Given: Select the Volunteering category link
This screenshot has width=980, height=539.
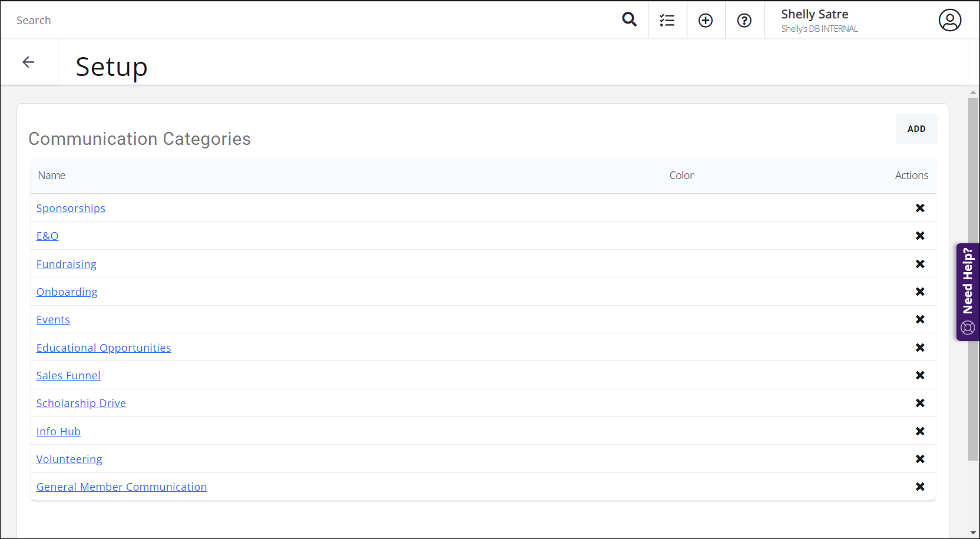Looking at the screenshot, I should (x=69, y=459).
